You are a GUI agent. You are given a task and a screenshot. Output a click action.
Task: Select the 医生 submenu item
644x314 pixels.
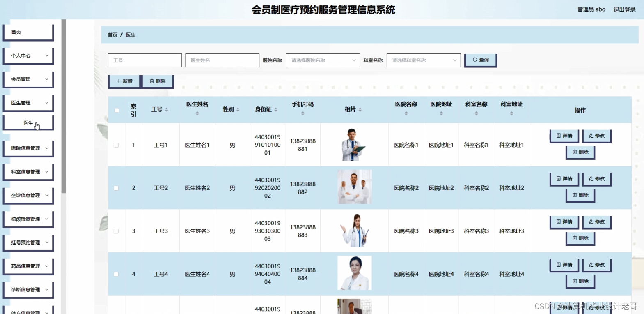(28, 123)
